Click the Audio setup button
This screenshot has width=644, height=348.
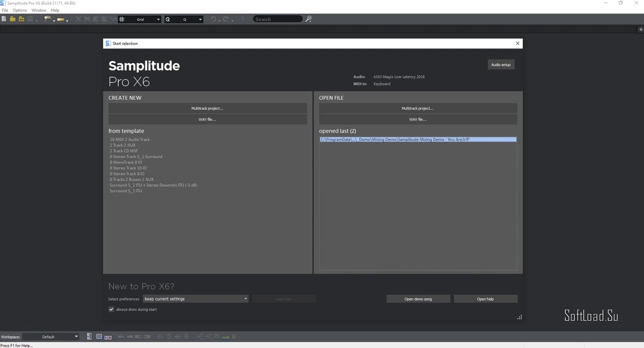point(501,64)
